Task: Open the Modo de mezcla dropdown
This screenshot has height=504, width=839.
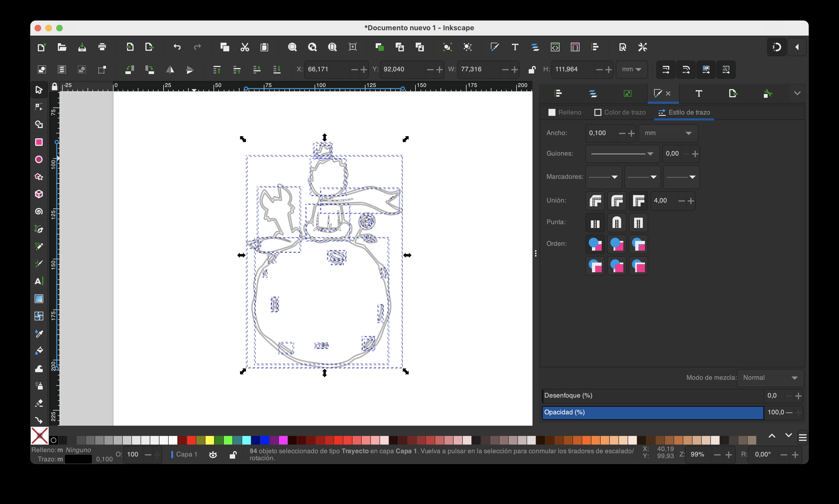Action: tap(770, 378)
